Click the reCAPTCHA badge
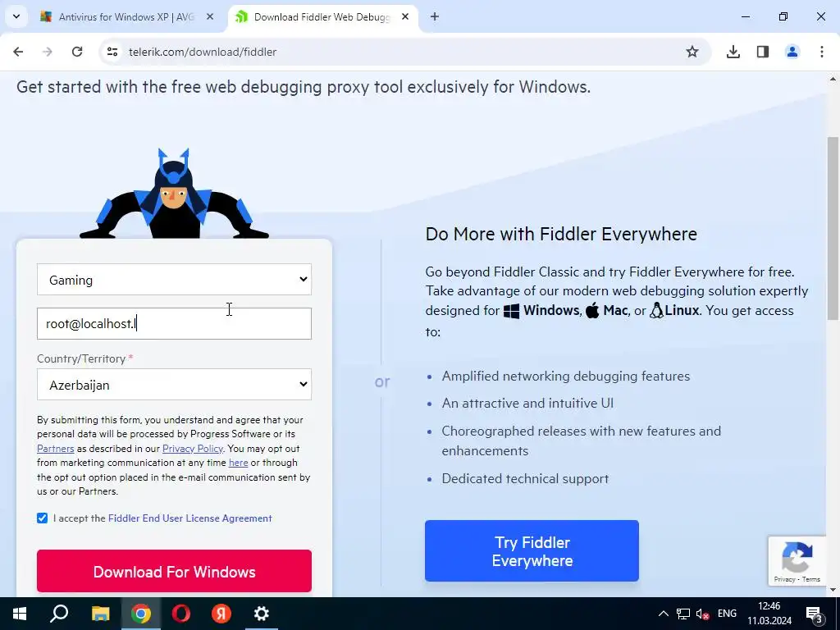Screen dimensions: 840x630 point(797,559)
